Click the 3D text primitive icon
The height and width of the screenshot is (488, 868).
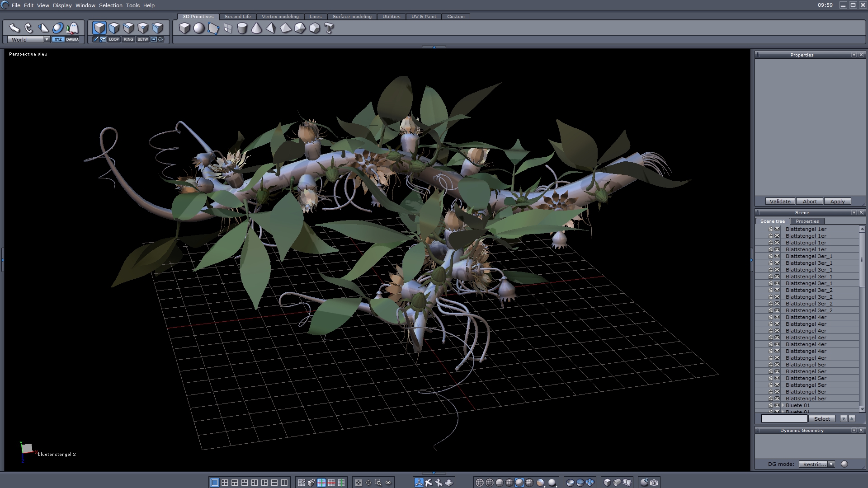tap(329, 28)
